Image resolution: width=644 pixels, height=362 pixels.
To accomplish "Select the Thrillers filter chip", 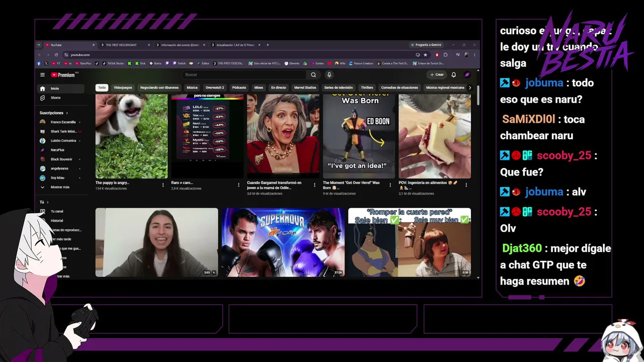I will [x=367, y=87].
